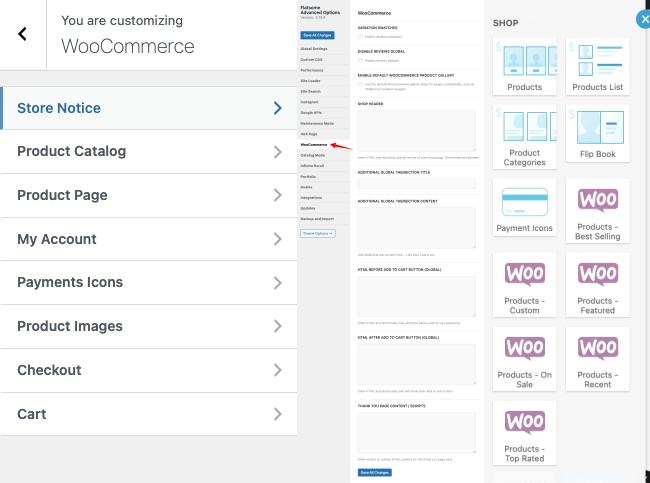Viewport: 650px width, 483px height.
Task: Click bottom Save All Changes button
Action: point(375,472)
